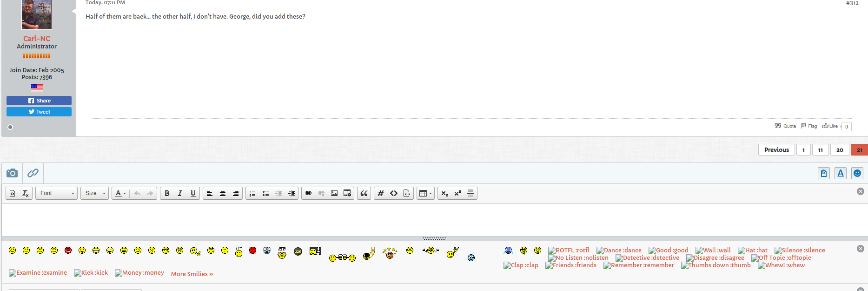Expand the text color picker
868x291 pixels.
point(120,193)
